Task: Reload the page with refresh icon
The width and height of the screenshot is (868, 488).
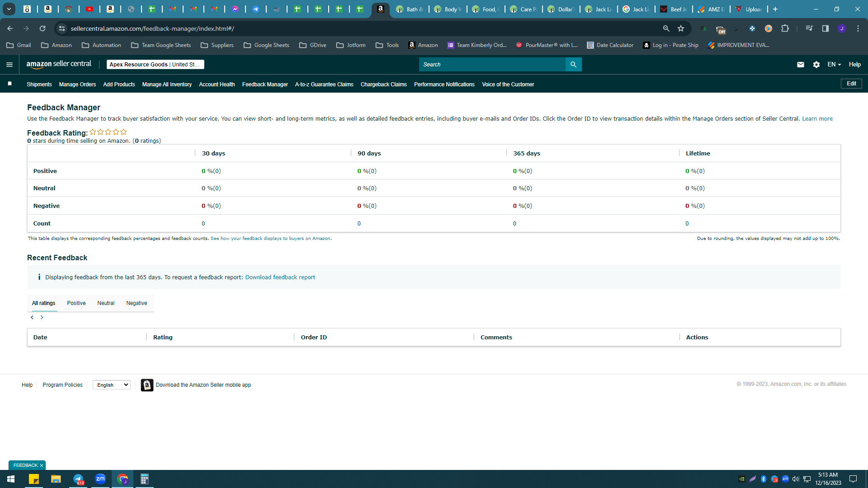Action: point(42,28)
